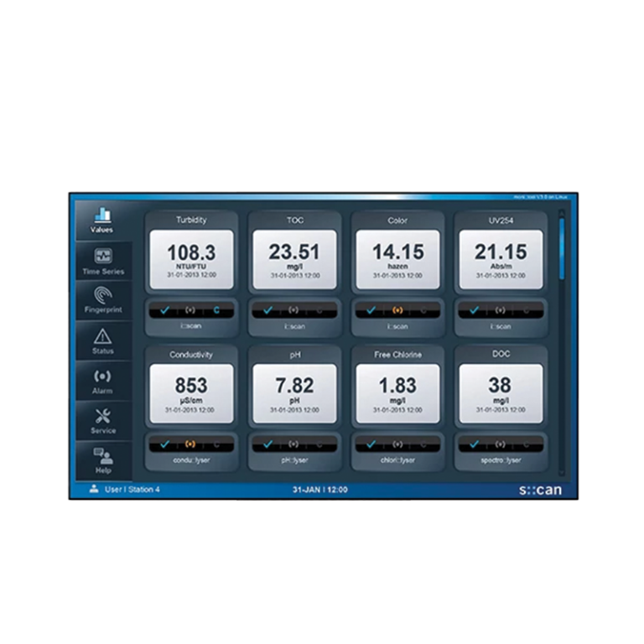Click the user icon beside Station 4
644x644 pixels.
coord(94,489)
